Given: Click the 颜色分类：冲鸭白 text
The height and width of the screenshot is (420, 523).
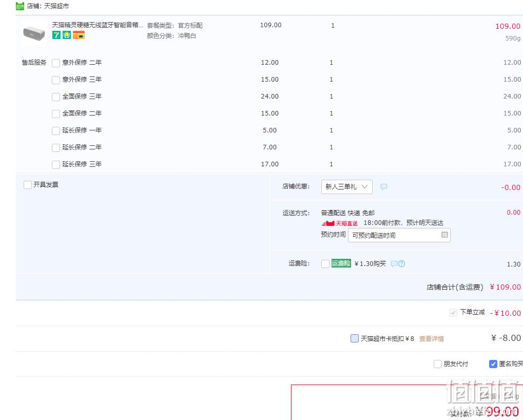Looking at the screenshot, I should [x=171, y=36].
